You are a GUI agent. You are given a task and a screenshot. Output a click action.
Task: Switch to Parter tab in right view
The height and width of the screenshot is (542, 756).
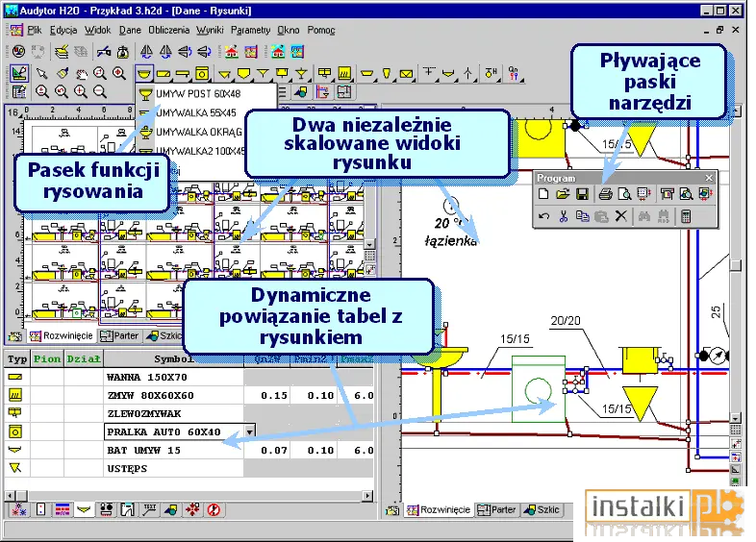(x=496, y=509)
